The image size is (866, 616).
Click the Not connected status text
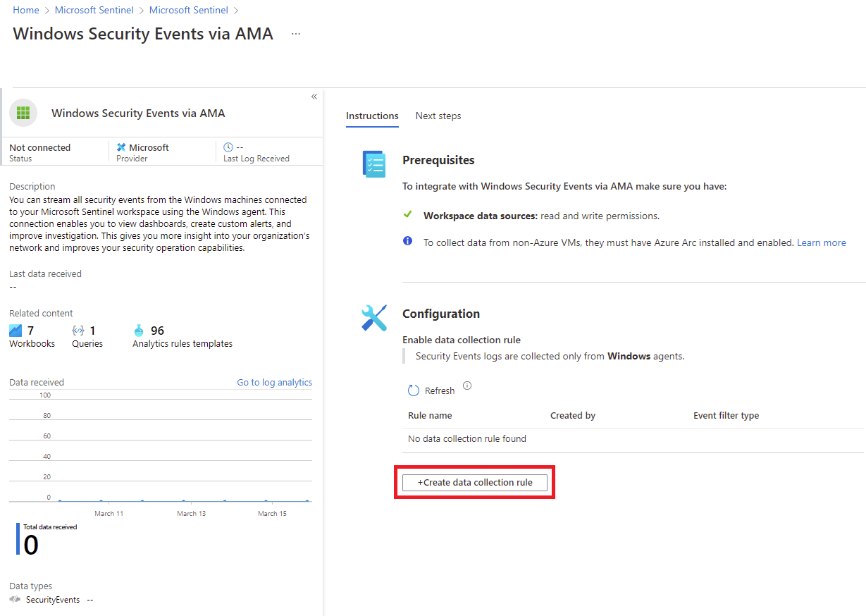40,147
